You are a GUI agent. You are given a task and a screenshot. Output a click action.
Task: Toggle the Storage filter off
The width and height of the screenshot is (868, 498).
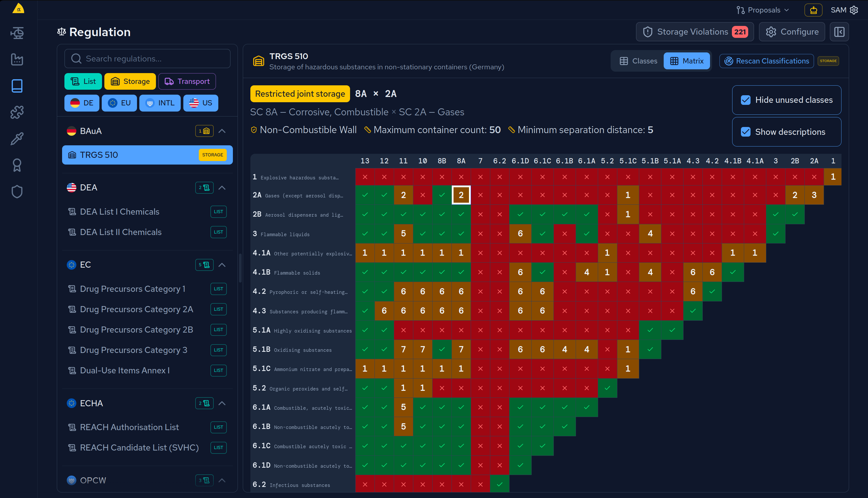click(130, 81)
